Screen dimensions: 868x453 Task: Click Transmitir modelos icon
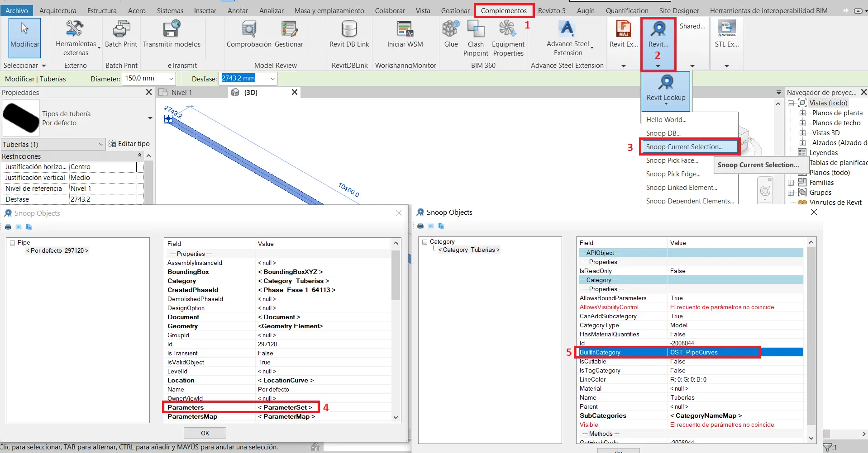[x=172, y=34]
